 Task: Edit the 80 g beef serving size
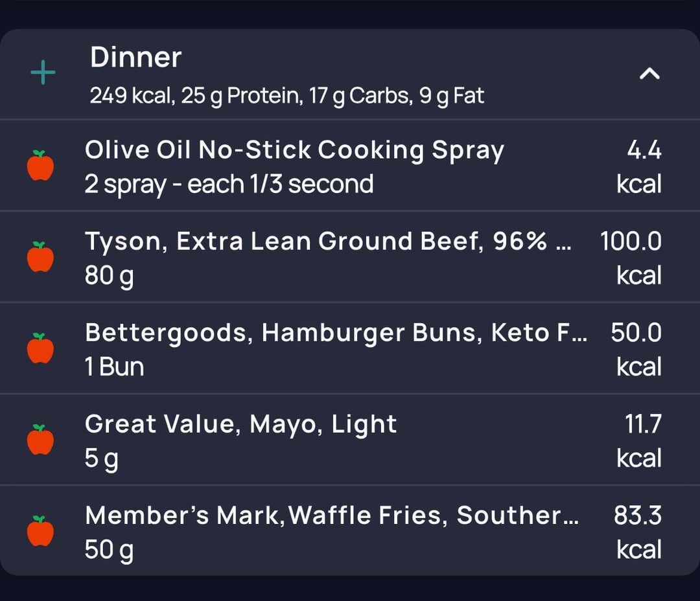click(109, 277)
